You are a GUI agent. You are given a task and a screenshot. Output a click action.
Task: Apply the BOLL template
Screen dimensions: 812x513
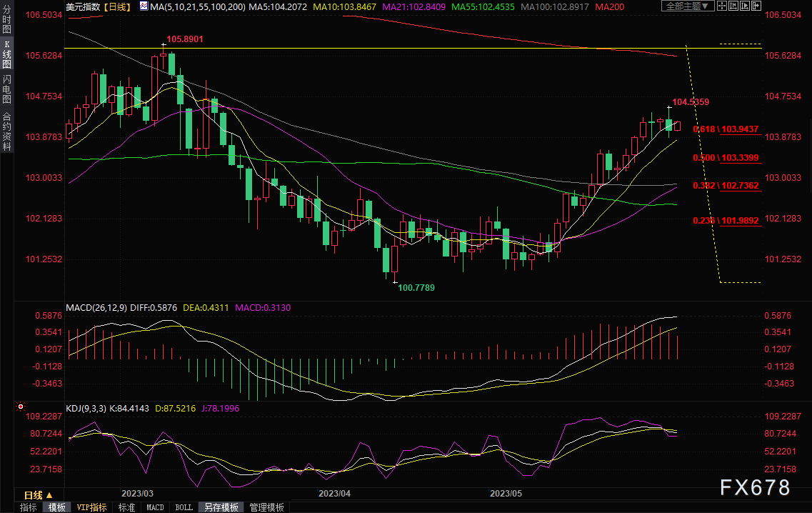click(x=184, y=507)
